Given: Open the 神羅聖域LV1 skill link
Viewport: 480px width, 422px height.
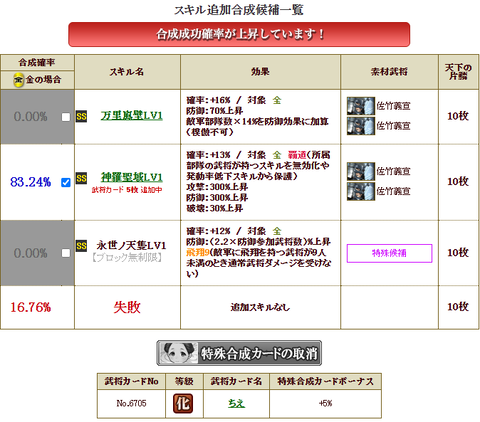Looking at the screenshot, I should coord(132,177).
